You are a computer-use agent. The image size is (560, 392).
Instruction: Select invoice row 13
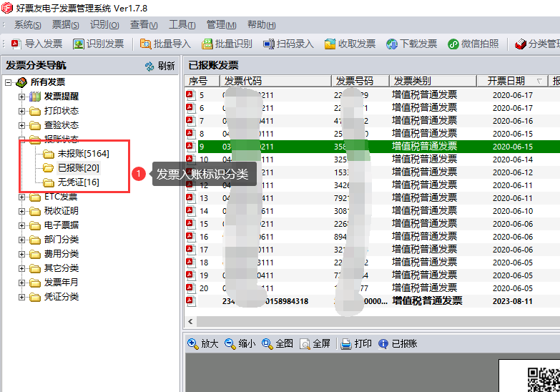pos(373,198)
